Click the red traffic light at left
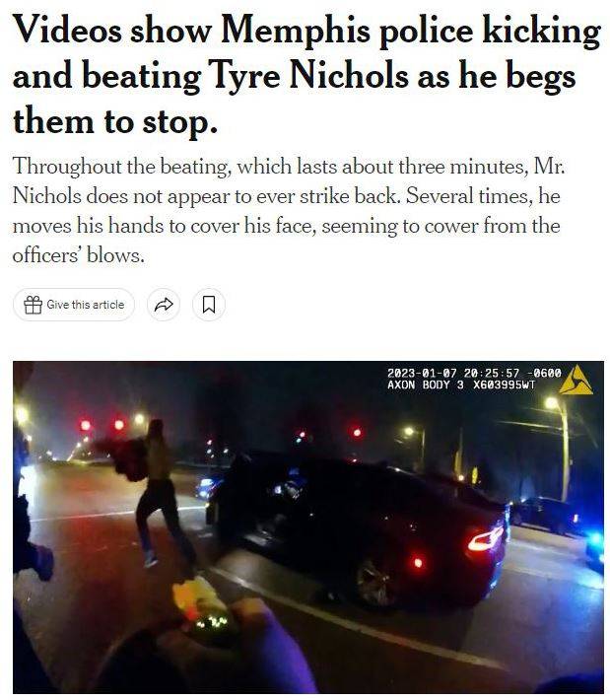Viewport: 610px width, 700px height. [x=85, y=425]
